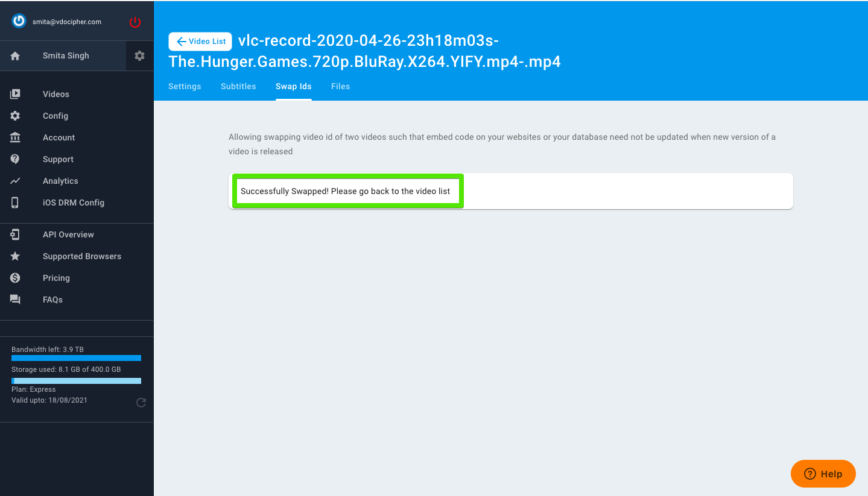
Task: Select the Swap Ids tab
Action: [294, 86]
